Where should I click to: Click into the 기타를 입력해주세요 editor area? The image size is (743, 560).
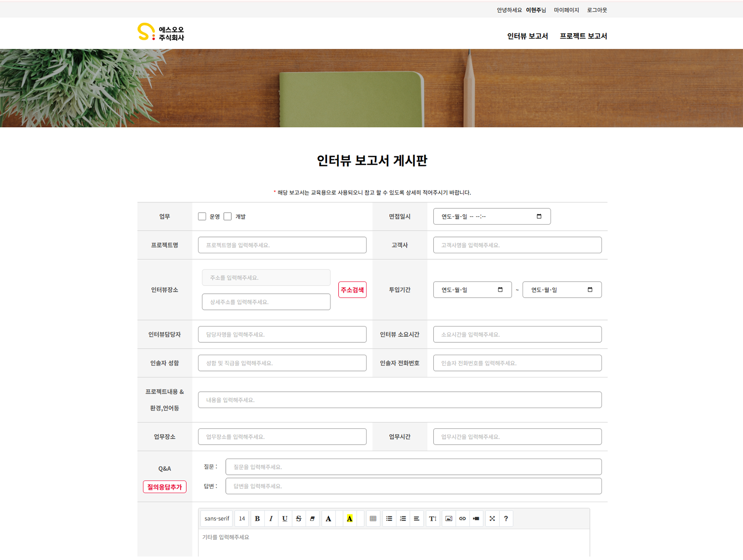[x=394, y=543]
